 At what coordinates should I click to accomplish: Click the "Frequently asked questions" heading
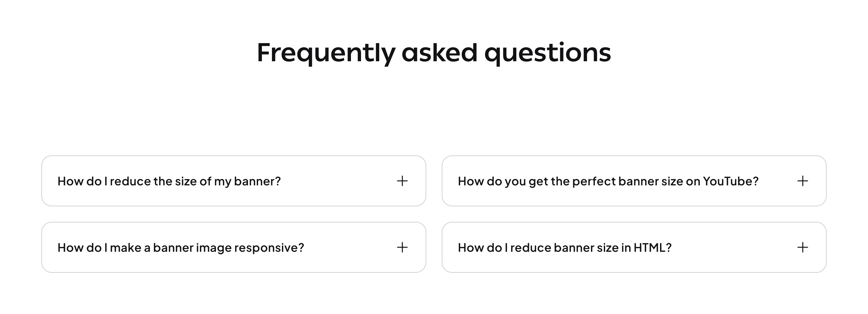tap(434, 53)
